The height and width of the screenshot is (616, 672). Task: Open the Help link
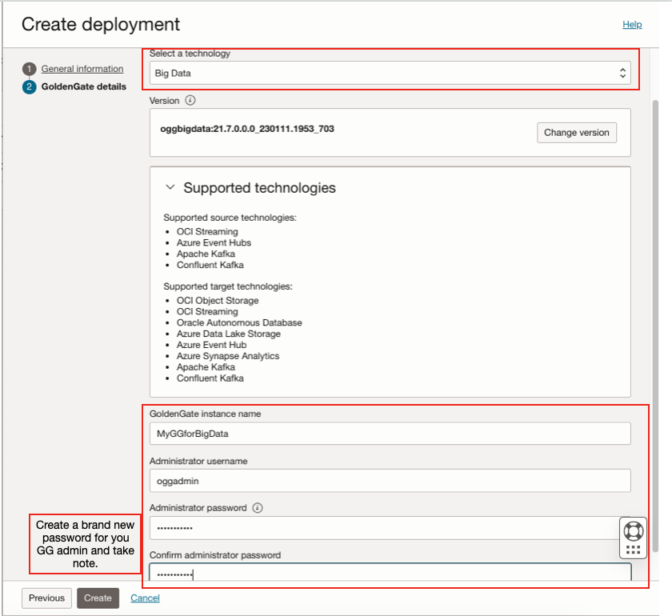[x=632, y=25]
